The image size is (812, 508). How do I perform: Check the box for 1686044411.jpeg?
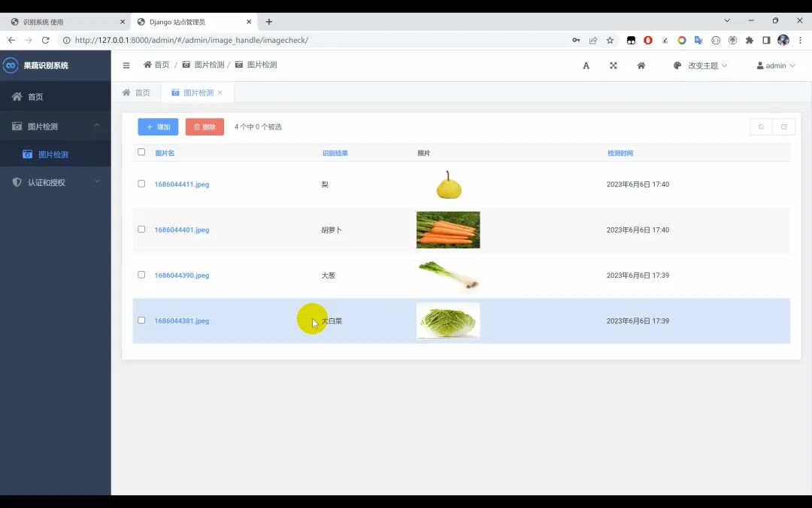(x=141, y=184)
